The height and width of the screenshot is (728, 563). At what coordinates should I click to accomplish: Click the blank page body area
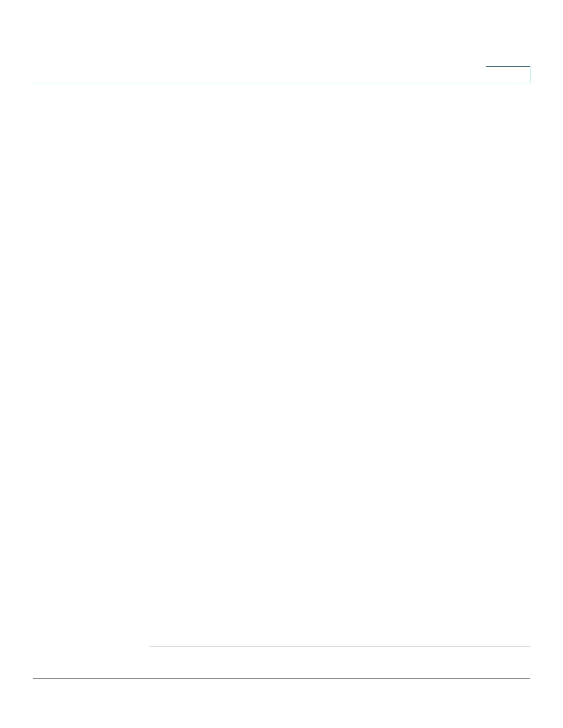pos(339,363)
